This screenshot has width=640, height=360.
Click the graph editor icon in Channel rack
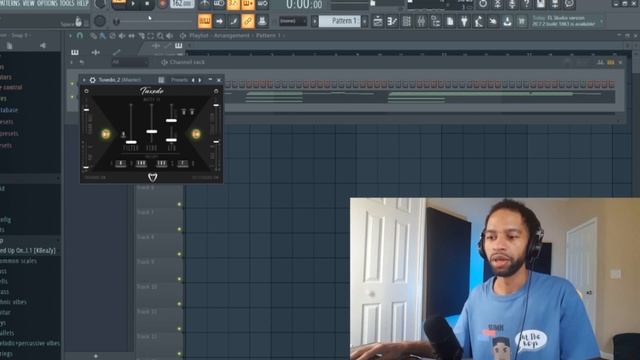pos(600,62)
